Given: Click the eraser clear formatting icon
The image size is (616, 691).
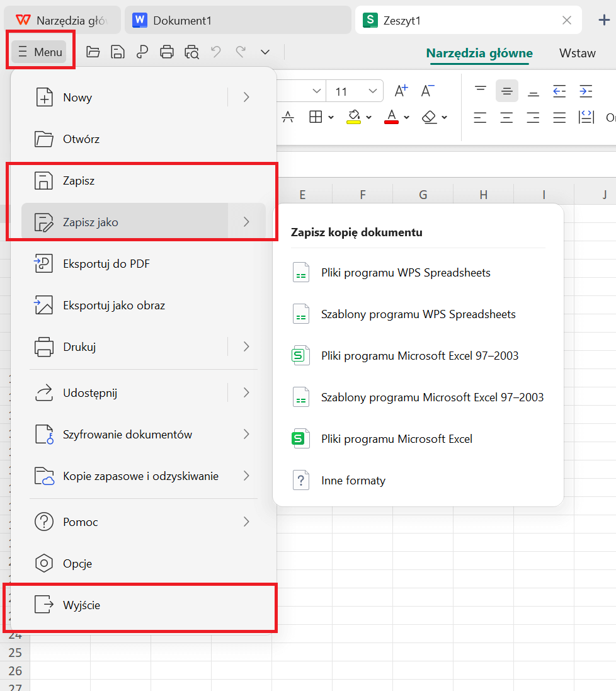Looking at the screenshot, I should coord(429,117).
